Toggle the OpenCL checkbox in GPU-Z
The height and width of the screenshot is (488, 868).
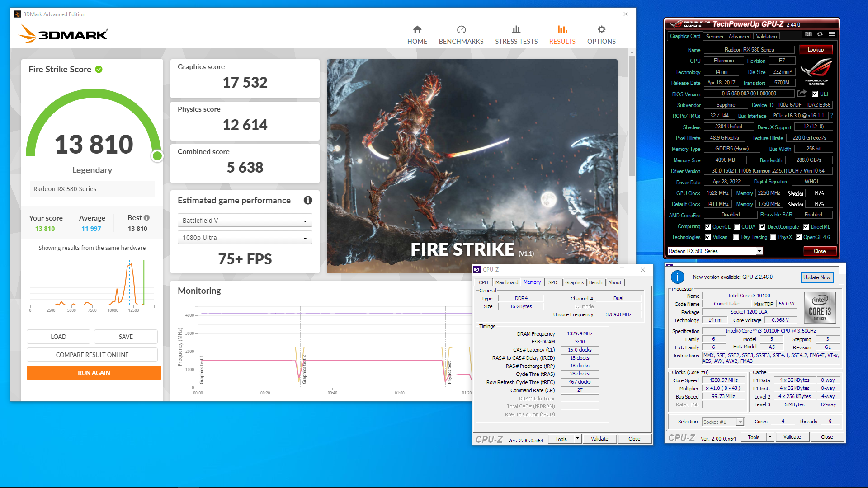(x=708, y=227)
